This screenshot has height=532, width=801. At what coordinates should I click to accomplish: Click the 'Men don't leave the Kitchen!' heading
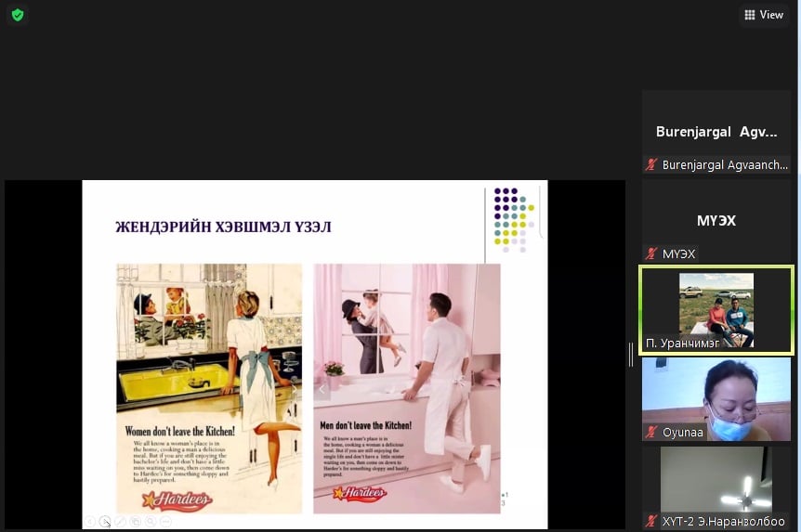click(x=366, y=425)
